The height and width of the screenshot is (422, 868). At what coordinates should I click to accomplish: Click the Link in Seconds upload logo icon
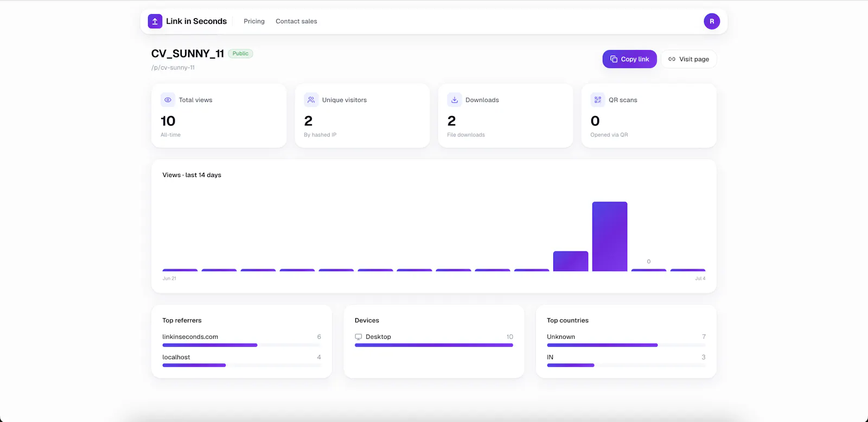coord(155,21)
